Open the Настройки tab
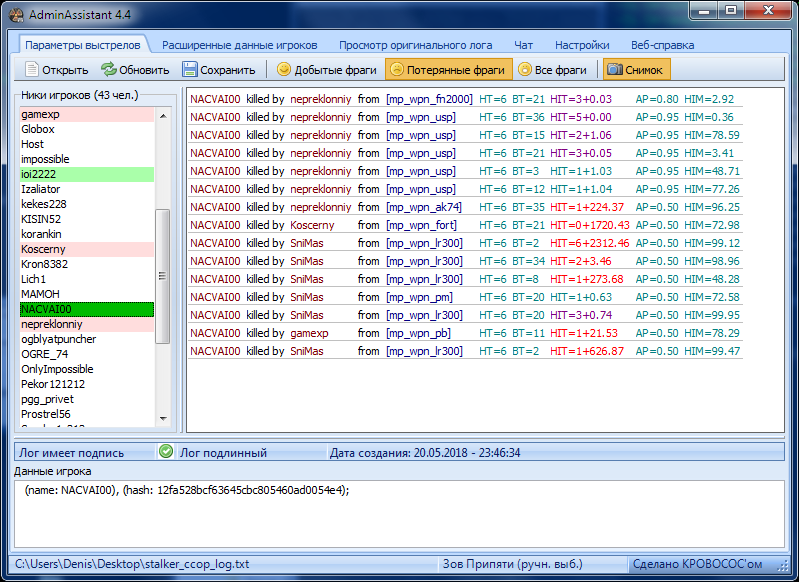799x582 pixels. coord(582,45)
